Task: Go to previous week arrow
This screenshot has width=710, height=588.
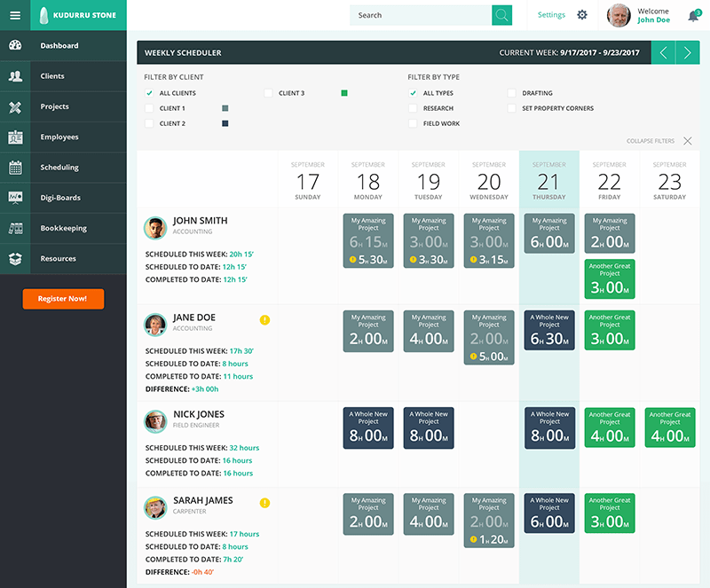Action: 663,52
